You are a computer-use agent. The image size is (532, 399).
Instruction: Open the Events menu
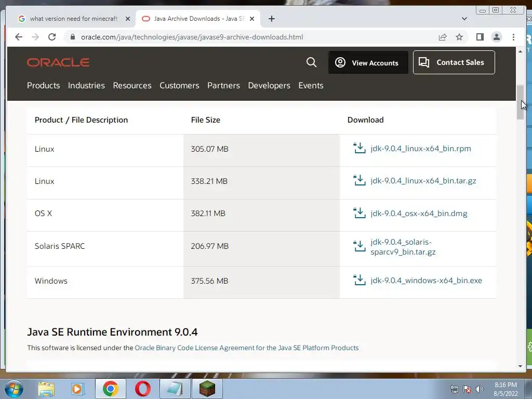(311, 86)
